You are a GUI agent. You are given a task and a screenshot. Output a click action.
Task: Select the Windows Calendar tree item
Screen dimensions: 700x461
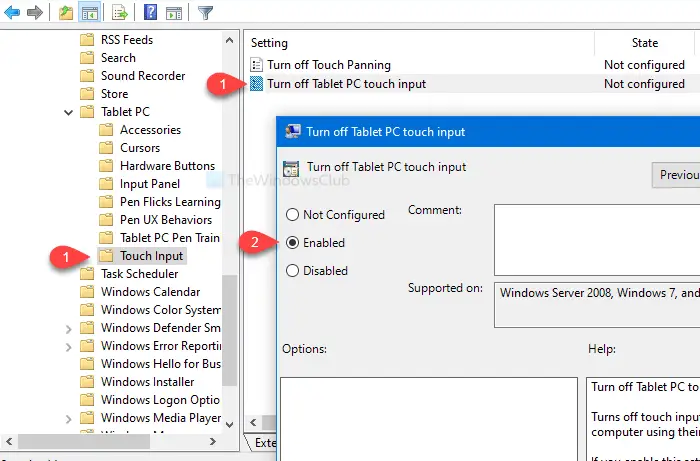coord(150,291)
